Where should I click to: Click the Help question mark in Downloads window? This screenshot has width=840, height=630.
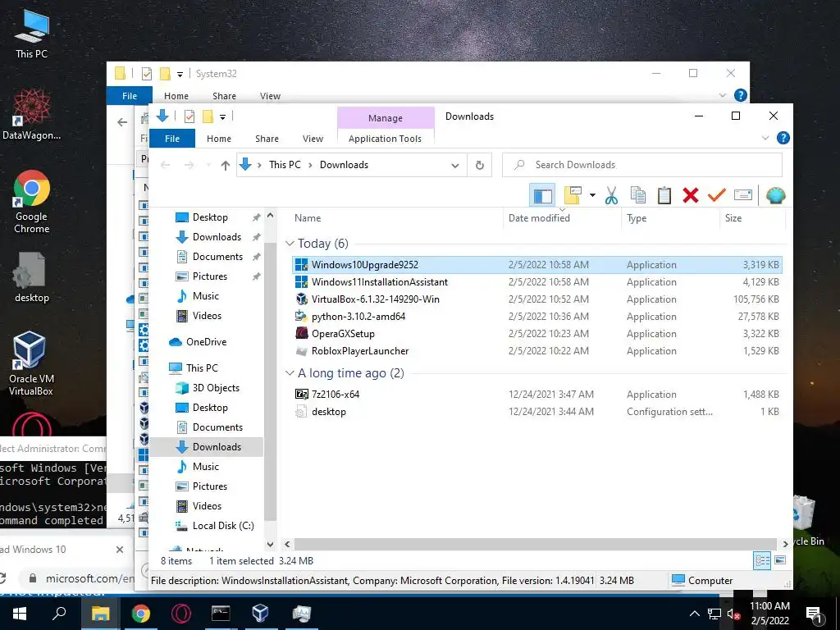pyautogui.click(x=783, y=138)
